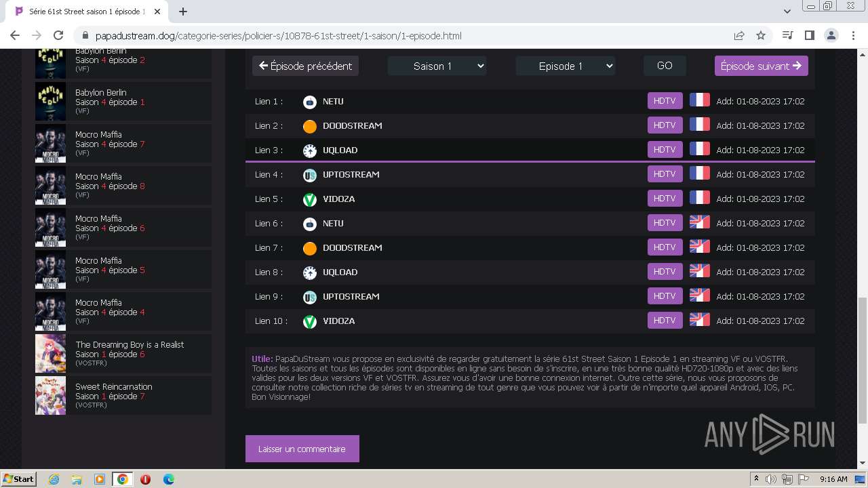Expand the tab search chevron in title bar

click(x=787, y=12)
